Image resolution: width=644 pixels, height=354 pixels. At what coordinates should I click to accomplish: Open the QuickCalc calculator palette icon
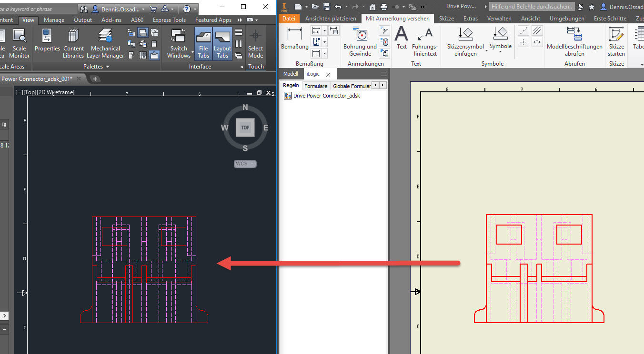pyautogui.click(x=154, y=44)
